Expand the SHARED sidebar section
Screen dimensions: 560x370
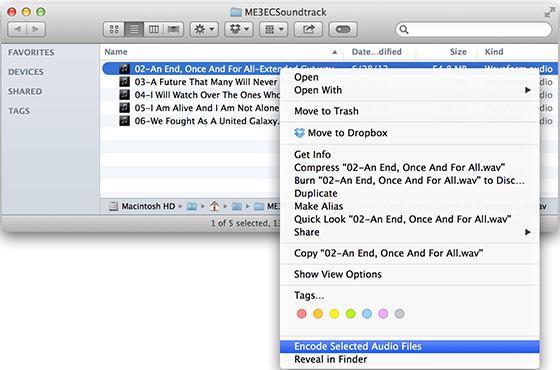(x=25, y=92)
